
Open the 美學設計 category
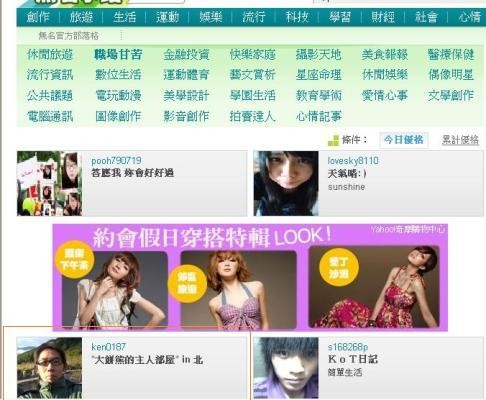pos(186,96)
